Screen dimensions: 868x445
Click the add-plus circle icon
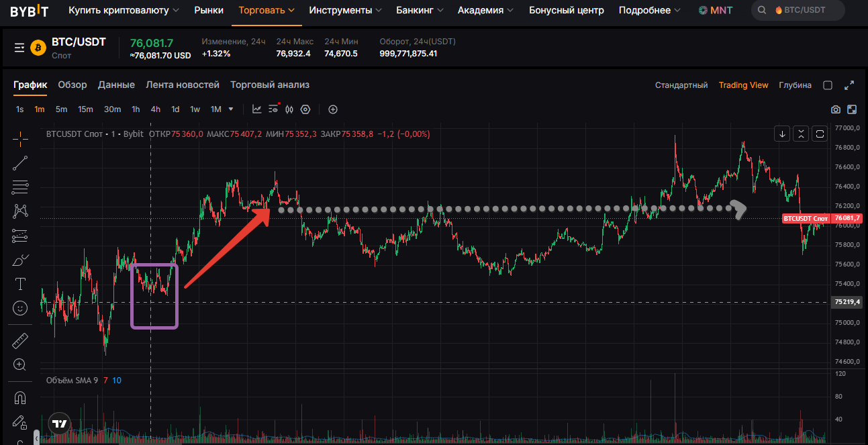[332, 109]
